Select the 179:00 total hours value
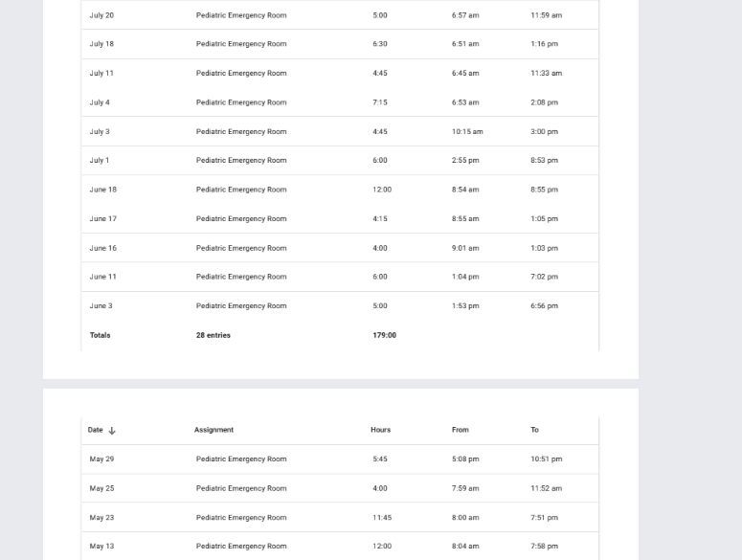The width and height of the screenshot is (742, 560). pyautogui.click(x=384, y=335)
